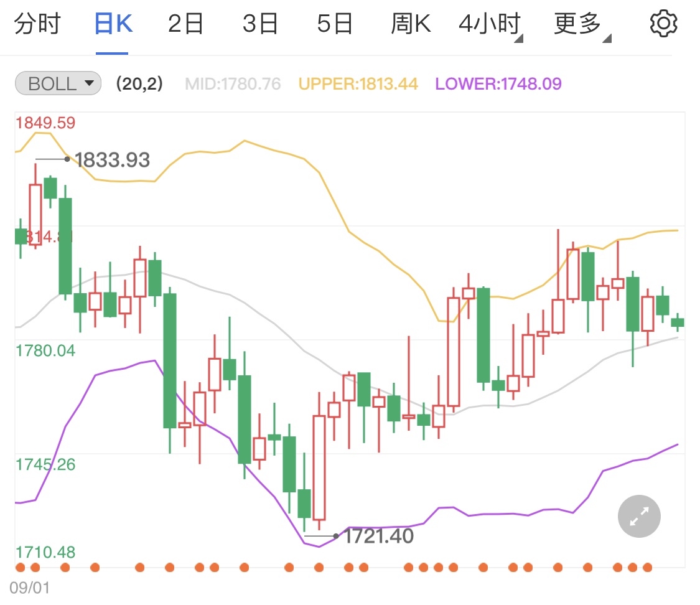Click the MID:1780.76 value
Screen dimensions: 700x605
pyautogui.click(x=233, y=84)
